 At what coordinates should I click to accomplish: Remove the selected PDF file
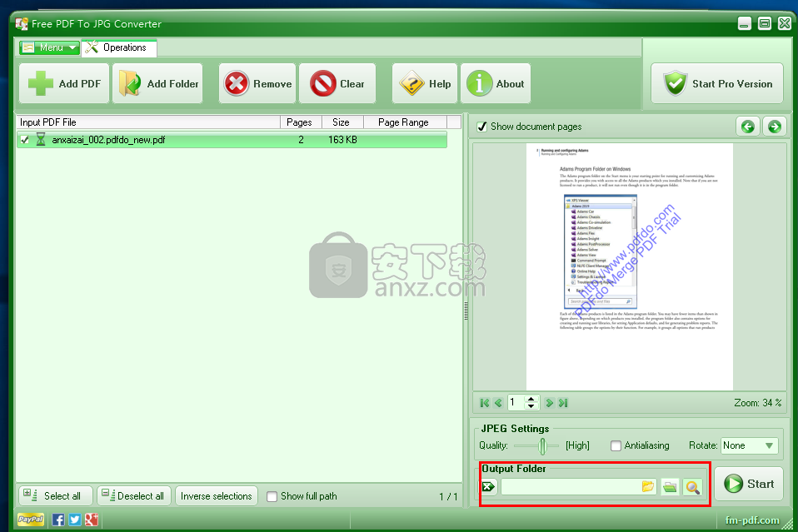(257, 83)
